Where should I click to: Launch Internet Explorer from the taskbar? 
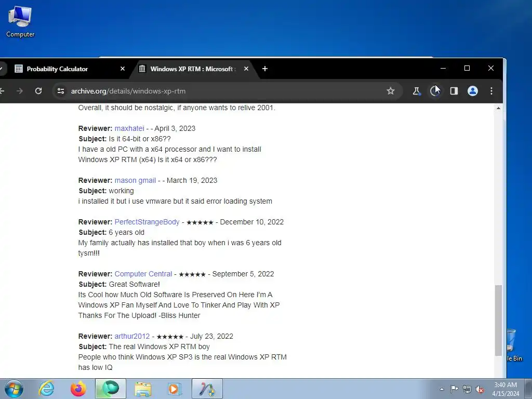coord(46,389)
